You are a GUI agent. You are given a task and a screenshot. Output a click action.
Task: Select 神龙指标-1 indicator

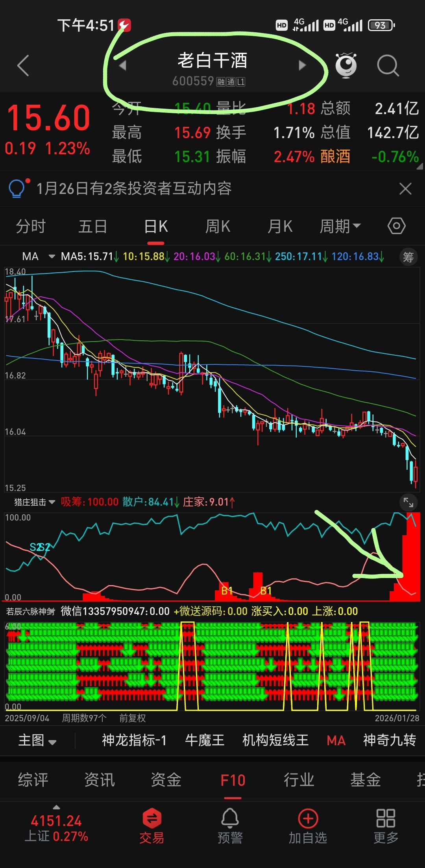pos(134,741)
